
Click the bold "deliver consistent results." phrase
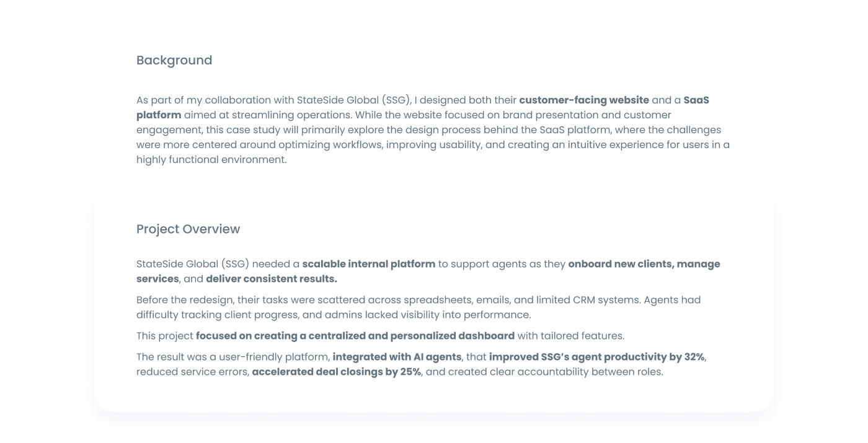point(272,279)
